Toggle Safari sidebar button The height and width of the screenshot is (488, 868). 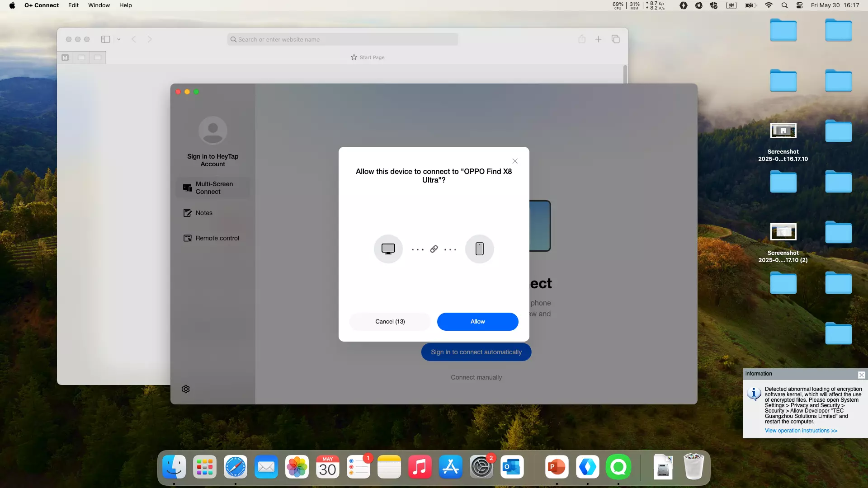point(105,39)
